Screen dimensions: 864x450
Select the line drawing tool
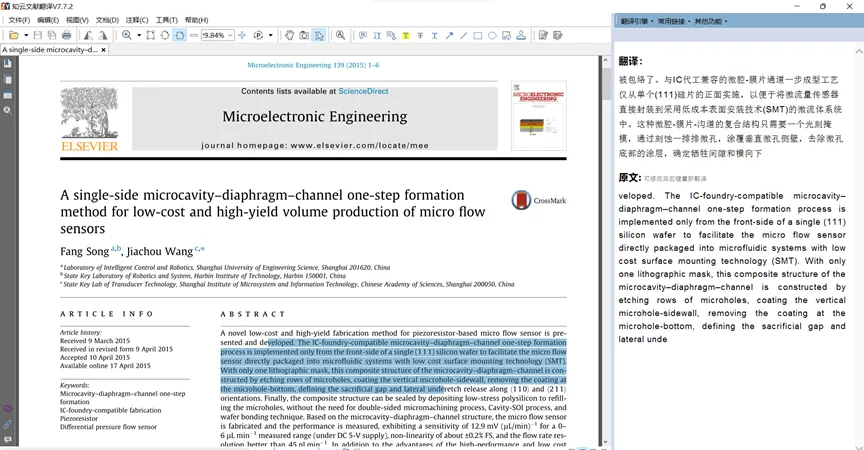[463, 35]
